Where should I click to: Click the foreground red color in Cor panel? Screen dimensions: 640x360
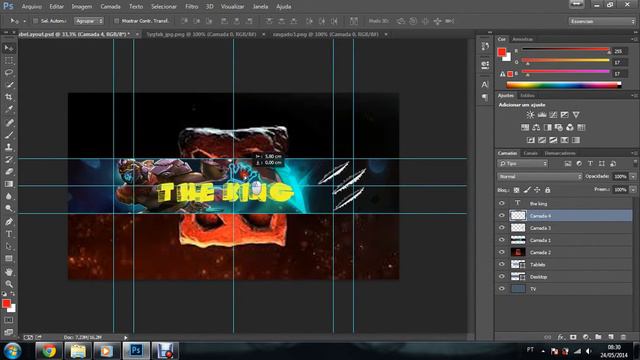pos(502,52)
